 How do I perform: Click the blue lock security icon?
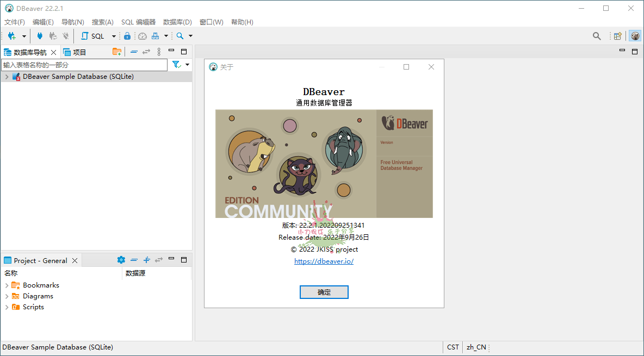pos(127,36)
